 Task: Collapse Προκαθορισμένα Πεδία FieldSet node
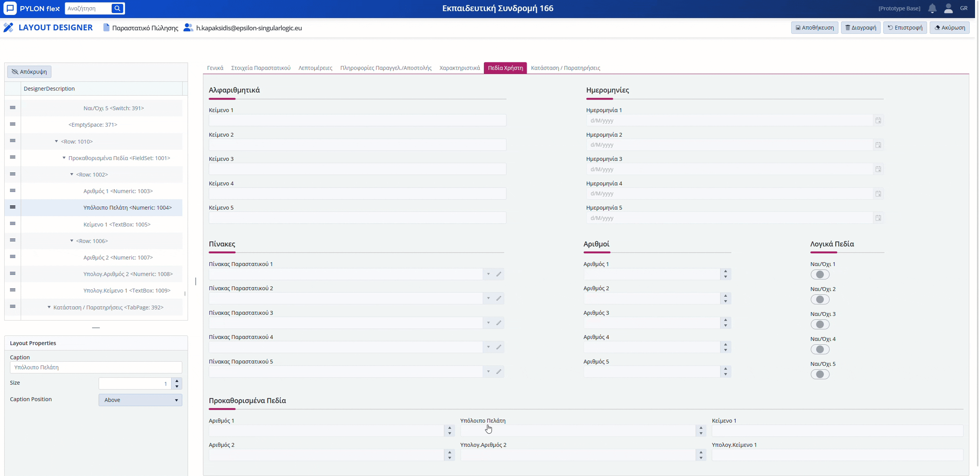point(64,158)
